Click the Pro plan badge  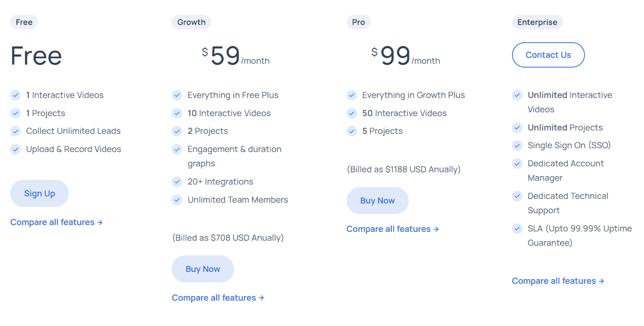(358, 22)
